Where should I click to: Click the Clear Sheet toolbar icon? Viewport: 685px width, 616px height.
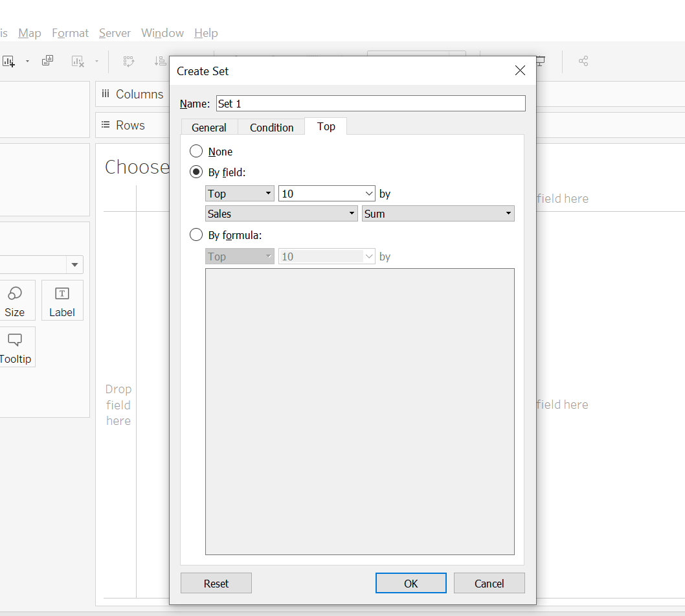78,61
